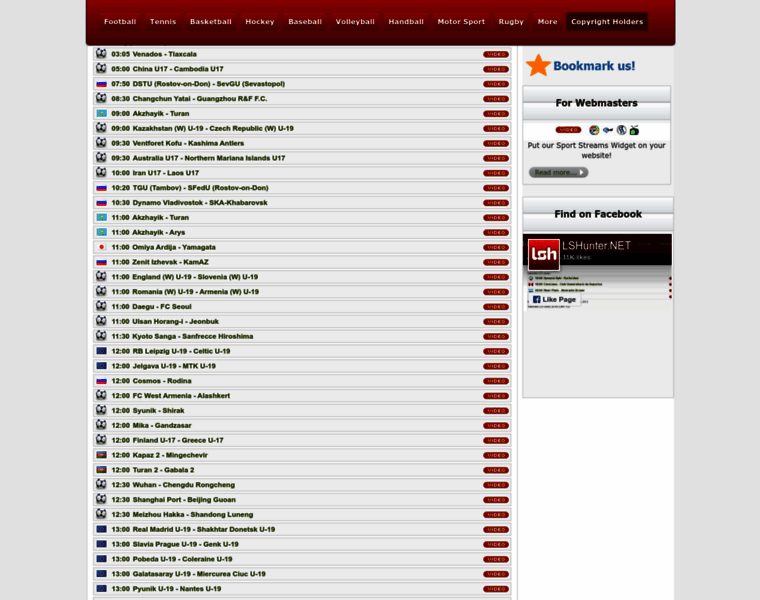
Task: Open the Rugby menu
Action: 511,22
